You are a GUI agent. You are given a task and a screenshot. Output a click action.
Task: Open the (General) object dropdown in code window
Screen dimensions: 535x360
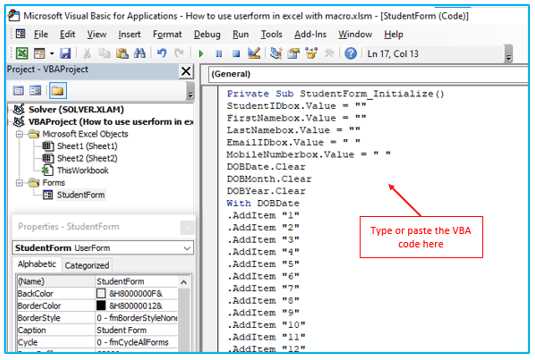click(368, 74)
